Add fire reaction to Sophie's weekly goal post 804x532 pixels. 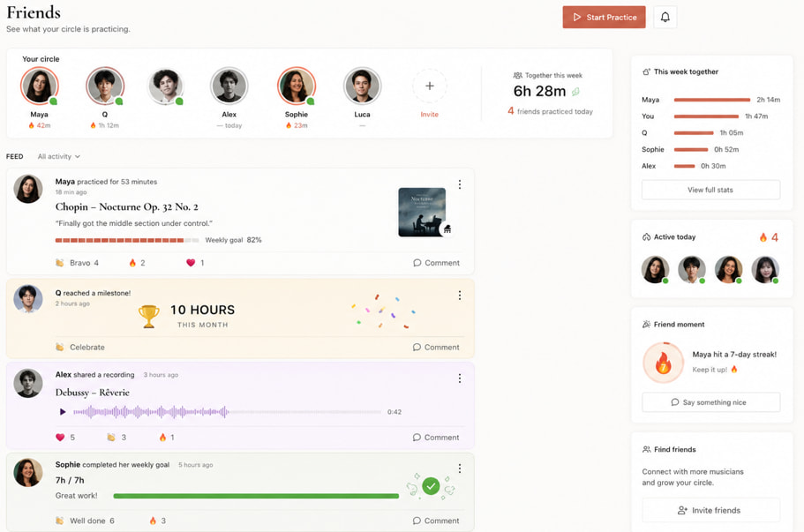coord(157,521)
